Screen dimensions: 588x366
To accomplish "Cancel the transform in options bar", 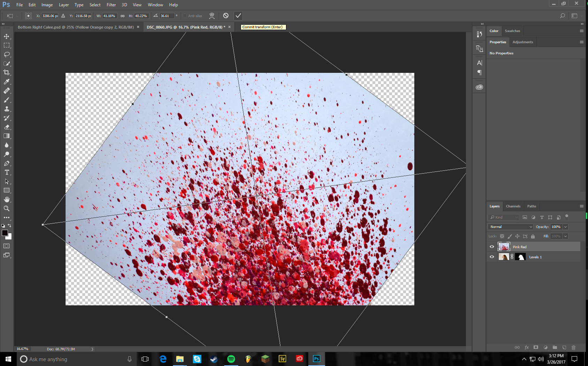I will pyautogui.click(x=226, y=16).
